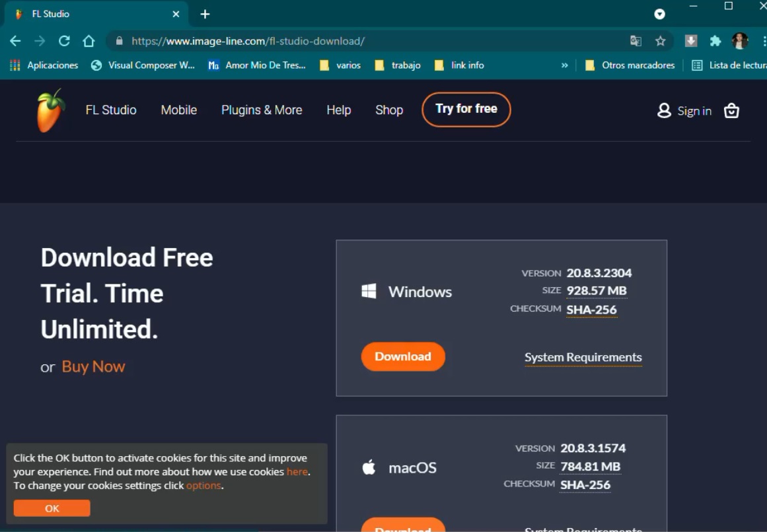
Task: Click the Sign in user icon
Action: tap(664, 110)
